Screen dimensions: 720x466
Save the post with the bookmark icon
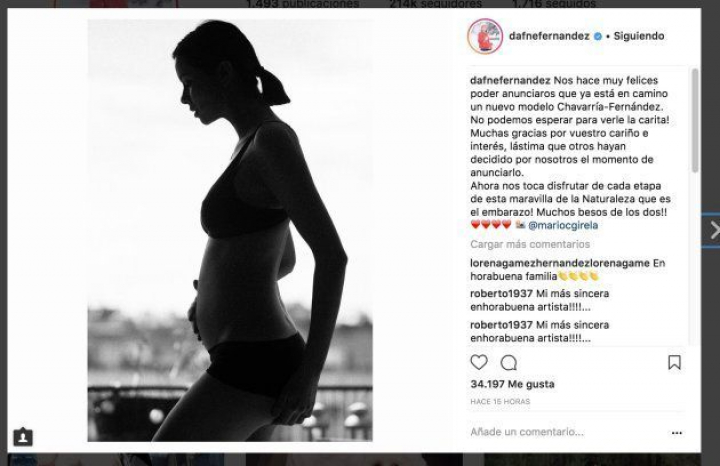pyautogui.click(x=674, y=362)
